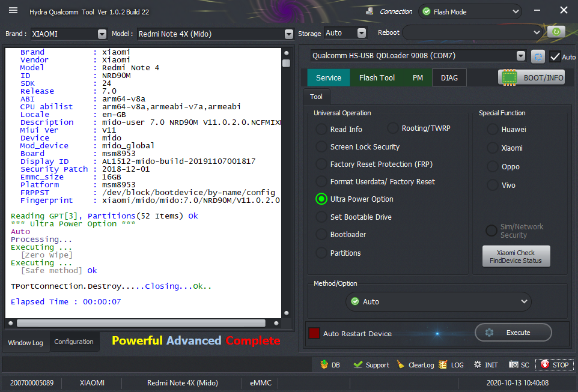The width and height of the screenshot is (578, 392).
Task: Click status bar date 2020-10-13 10:40:08
Action: 517,383
